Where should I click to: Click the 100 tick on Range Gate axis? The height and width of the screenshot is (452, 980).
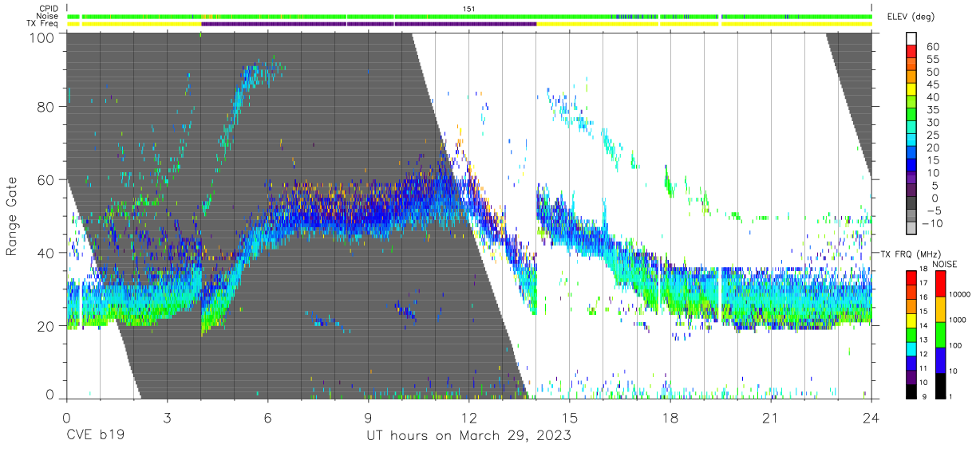pyautogui.click(x=43, y=37)
